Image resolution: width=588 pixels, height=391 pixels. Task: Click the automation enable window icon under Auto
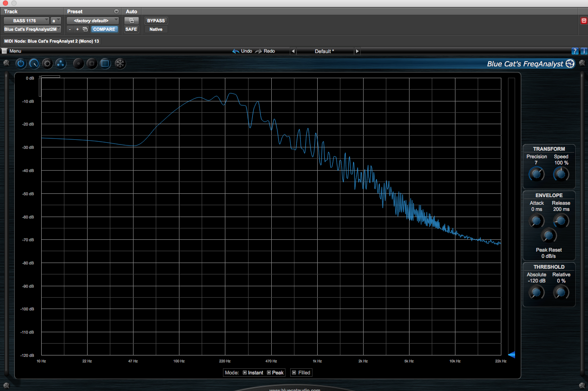132,21
